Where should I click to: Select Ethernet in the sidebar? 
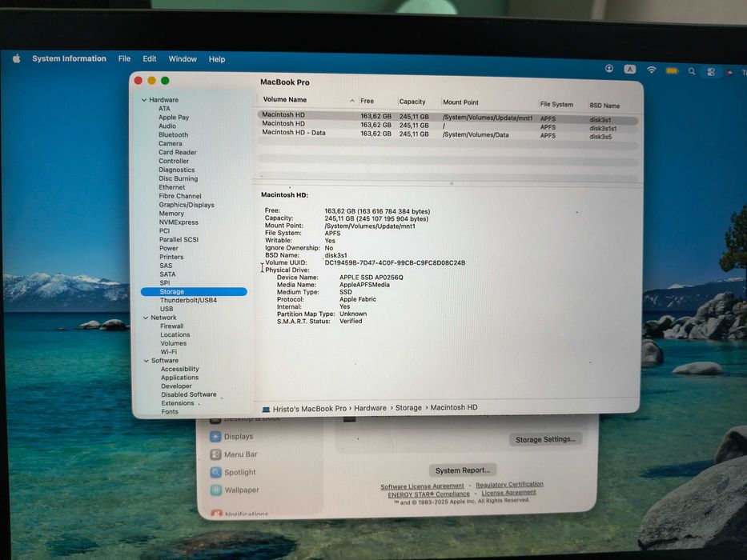click(172, 187)
